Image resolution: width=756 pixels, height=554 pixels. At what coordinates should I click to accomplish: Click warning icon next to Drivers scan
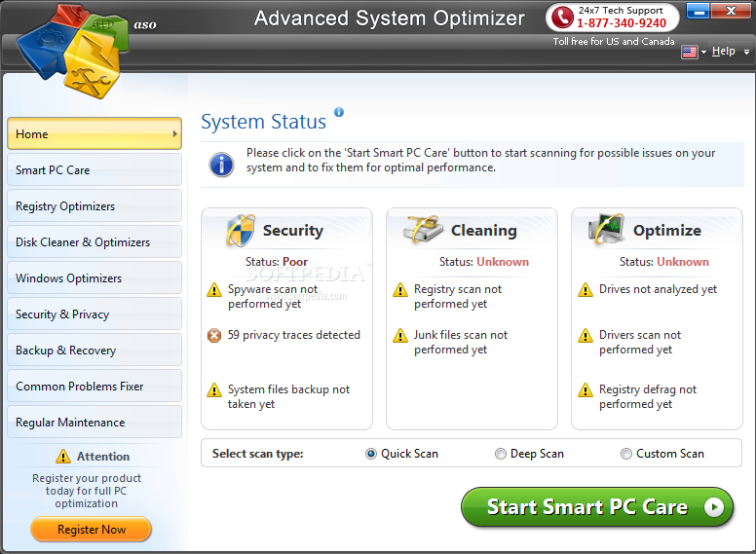click(586, 335)
